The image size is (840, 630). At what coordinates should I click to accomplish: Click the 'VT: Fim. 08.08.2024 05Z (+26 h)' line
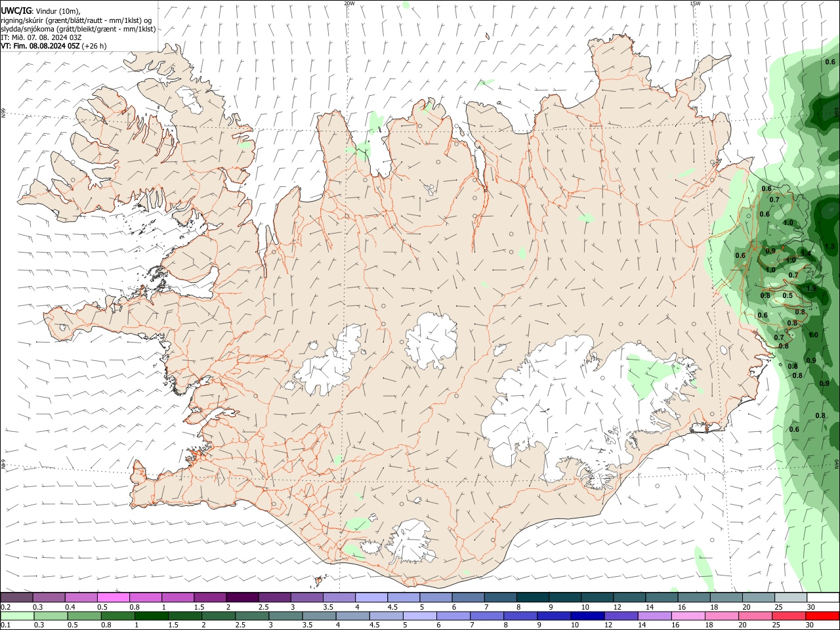pyautogui.click(x=53, y=46)
